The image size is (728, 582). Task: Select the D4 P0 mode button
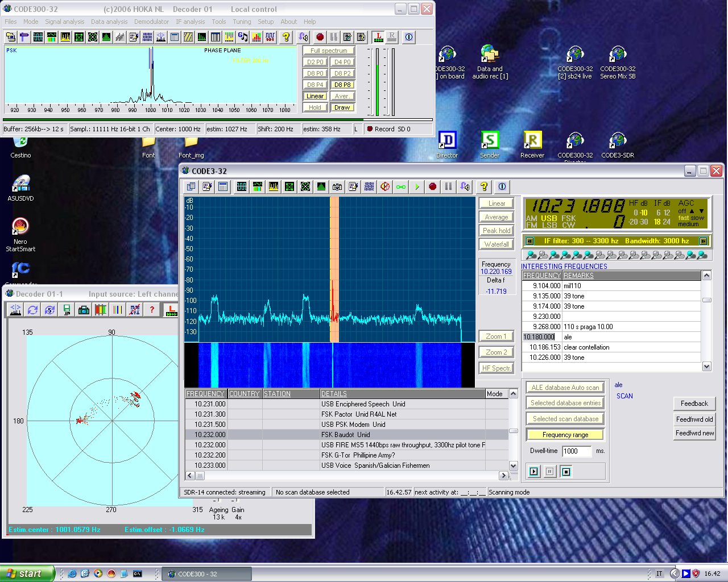(342, 62)
